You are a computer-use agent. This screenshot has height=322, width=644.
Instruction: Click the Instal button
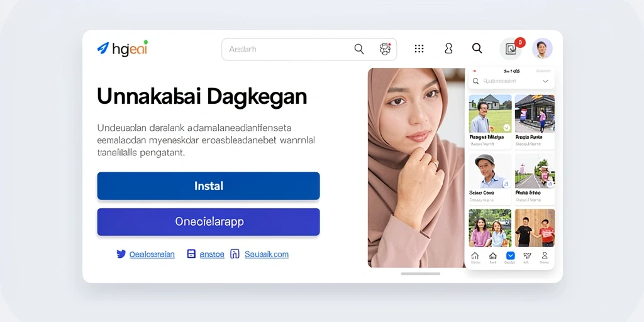pos(208,186)
